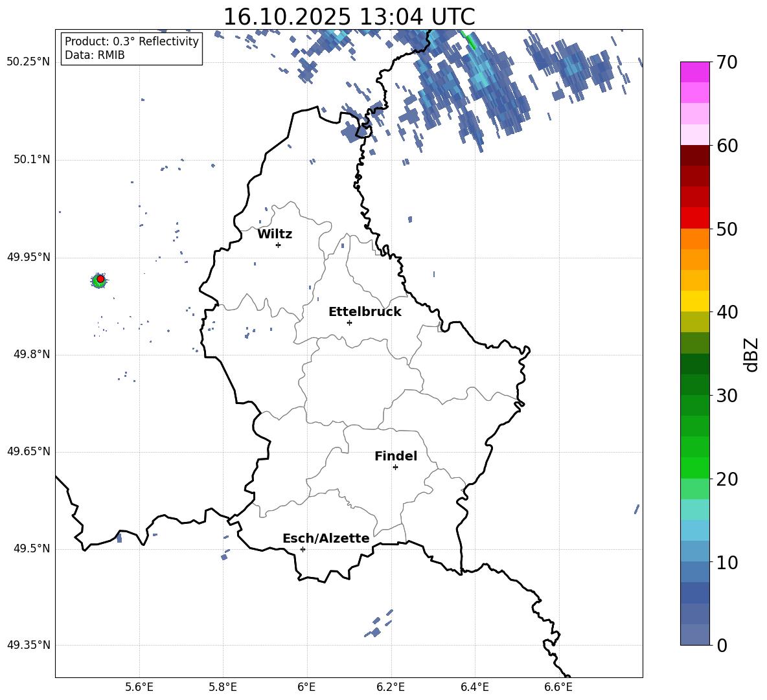The image size is (767, 700).
Task: Click the 49.65°N latitude label
Action: (29, 451)
